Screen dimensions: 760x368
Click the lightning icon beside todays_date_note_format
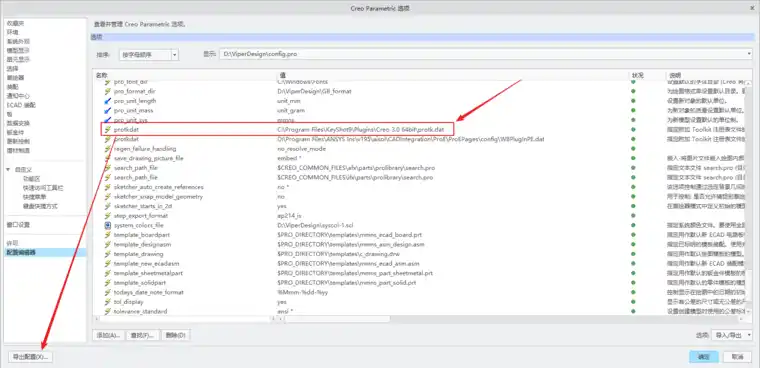pos(108,292)
